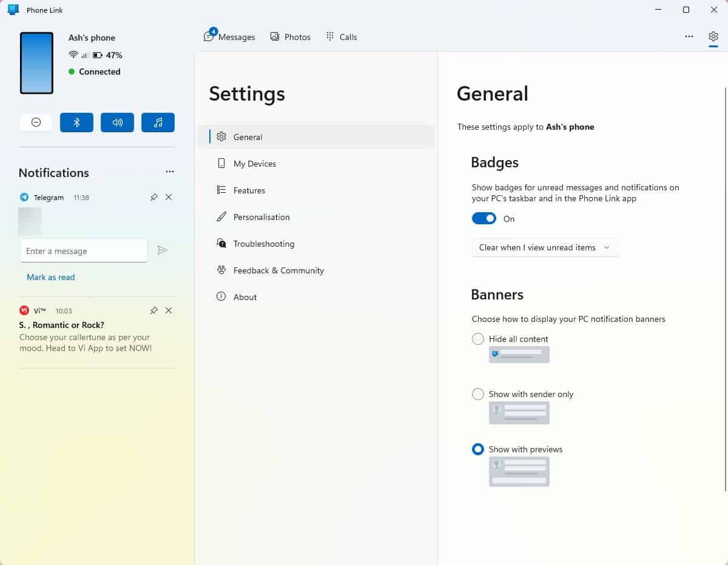
Task: Select the Hide all content option
Action: (478, 338)
